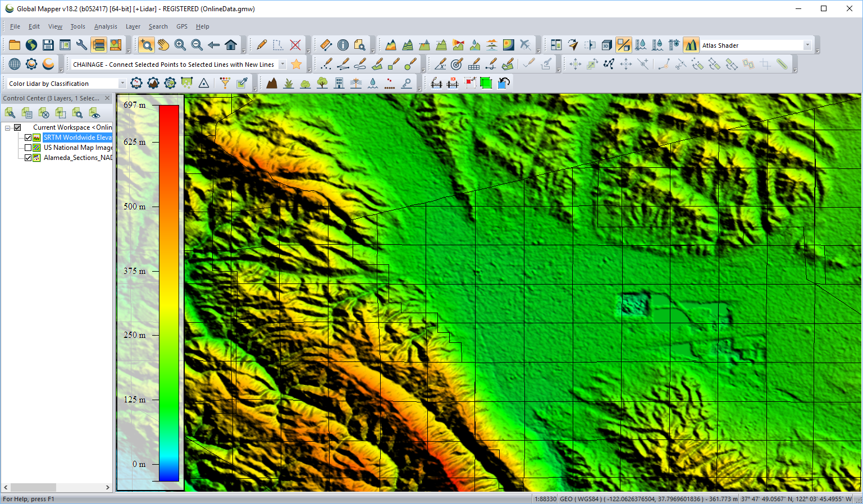Viewport: 863px width, 504px height.
Task: Uncheck the Current Workspace checkbox
Action: pos(17,127)
